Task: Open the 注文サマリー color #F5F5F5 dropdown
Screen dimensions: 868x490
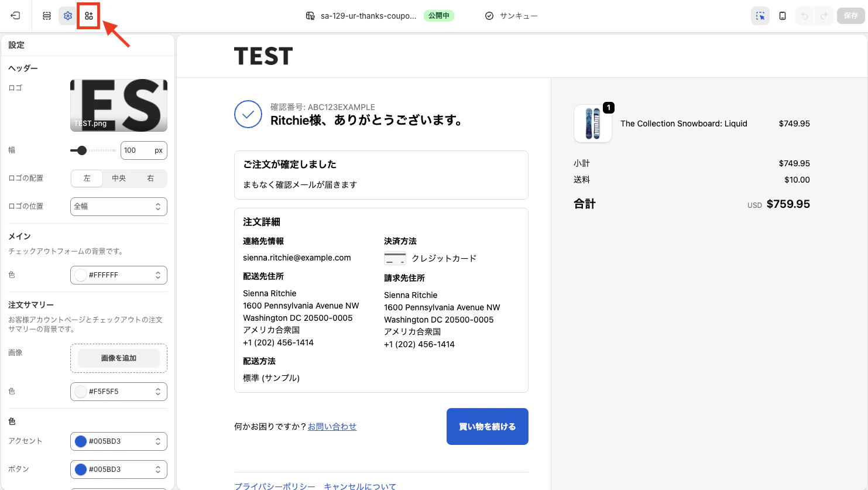Action: pyautogui.click(x=119, y=392)
